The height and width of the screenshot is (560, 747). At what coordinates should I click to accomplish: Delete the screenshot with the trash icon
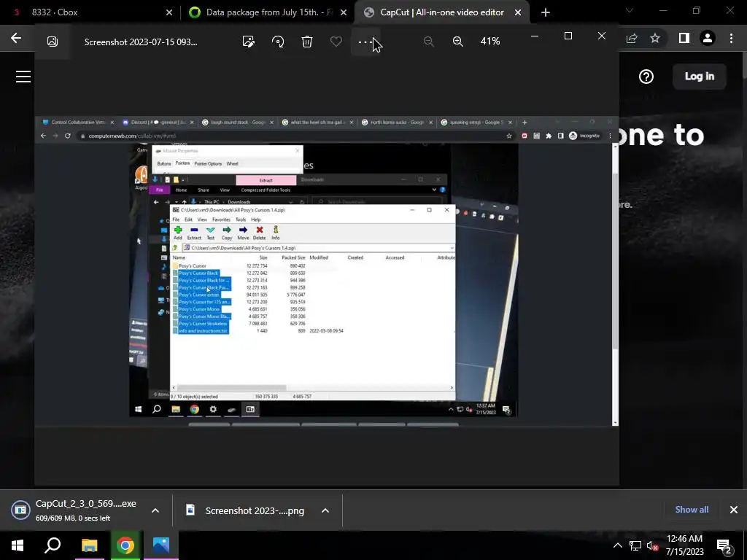pos(307,42)
